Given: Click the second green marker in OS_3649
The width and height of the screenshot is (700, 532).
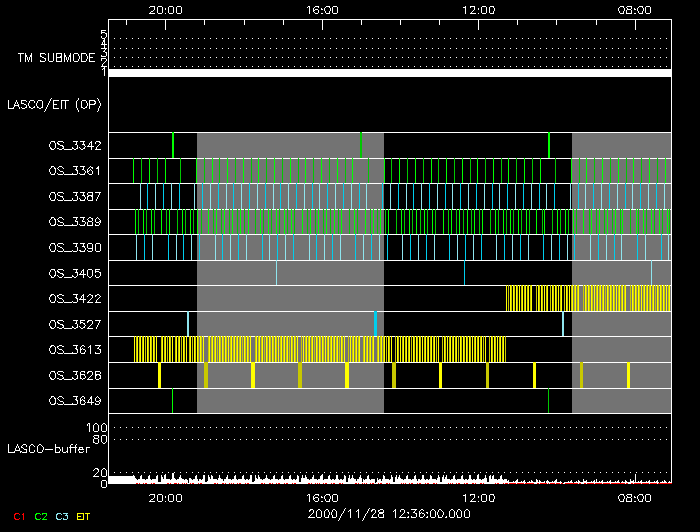Looking at the screenshot, I should click(548, 401).
